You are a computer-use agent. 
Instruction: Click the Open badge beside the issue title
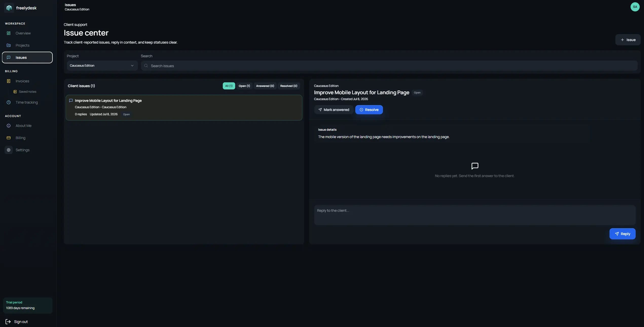(417, 93)
